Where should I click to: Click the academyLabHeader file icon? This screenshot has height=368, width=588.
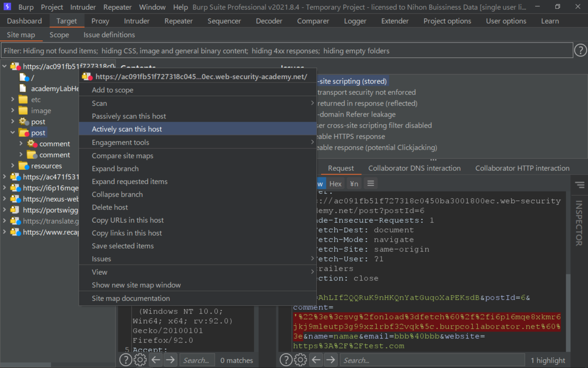[x=23, y=88]
